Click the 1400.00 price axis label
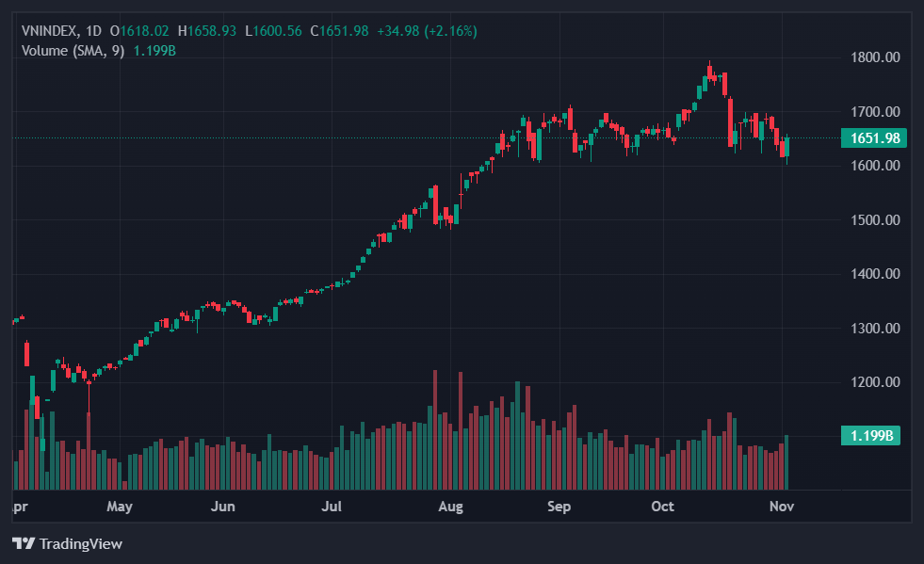 (x=875, y=274)
